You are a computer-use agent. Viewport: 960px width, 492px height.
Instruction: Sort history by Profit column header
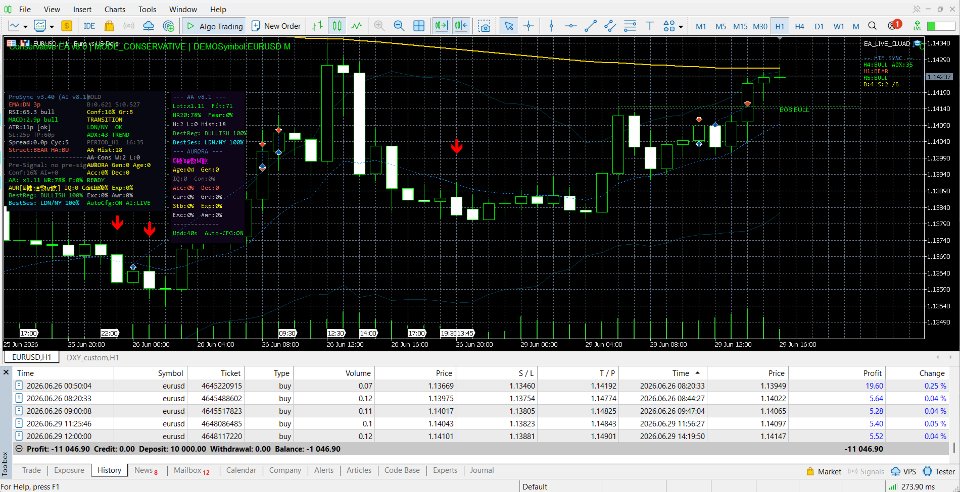click(x=873, y=373)
